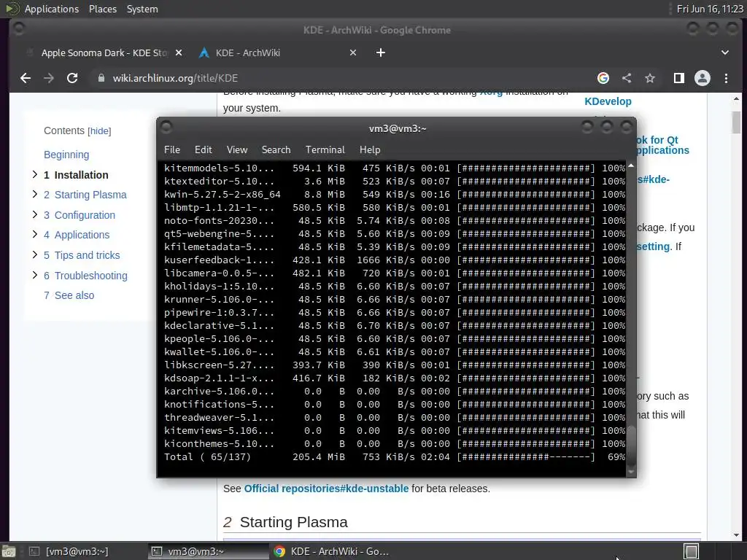Click the clock showing Fri Jun 16
Screen dimensions: 747x560
pos(710,9)
